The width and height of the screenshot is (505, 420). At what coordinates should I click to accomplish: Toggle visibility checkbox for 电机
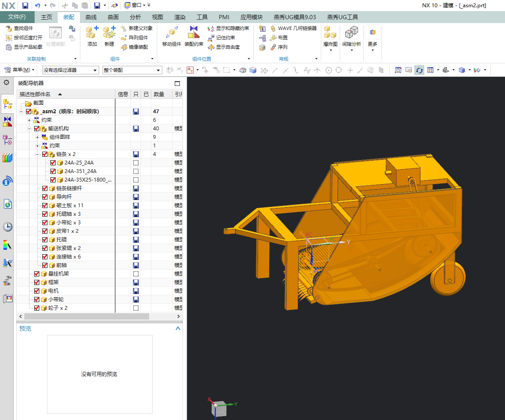tap(37, 291)
